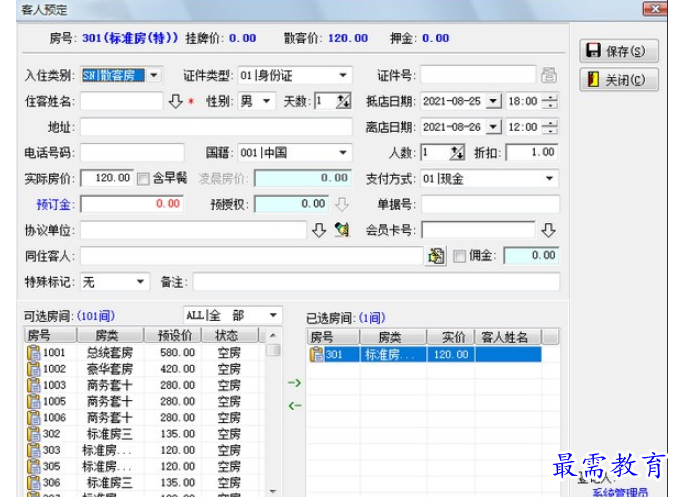
Task: Enable the 含早餐 breakfast checkbox
Action: pyautogui.click(x=144, y=179)
